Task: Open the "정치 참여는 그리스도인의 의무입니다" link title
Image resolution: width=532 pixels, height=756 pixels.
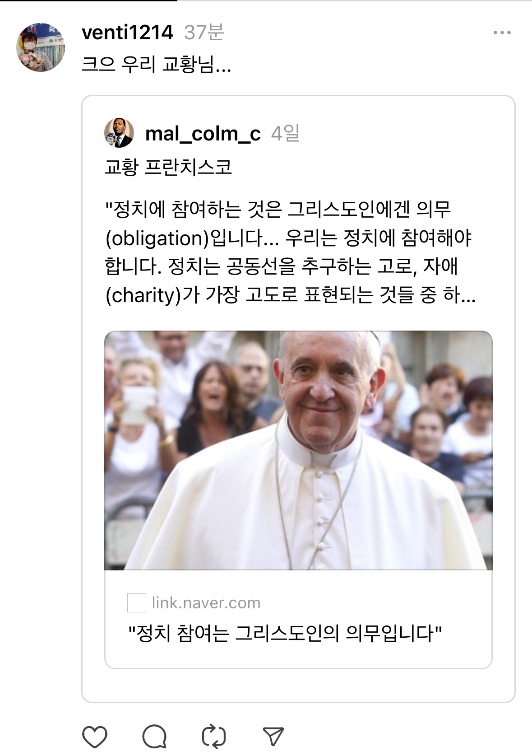Action: [285, 634]
